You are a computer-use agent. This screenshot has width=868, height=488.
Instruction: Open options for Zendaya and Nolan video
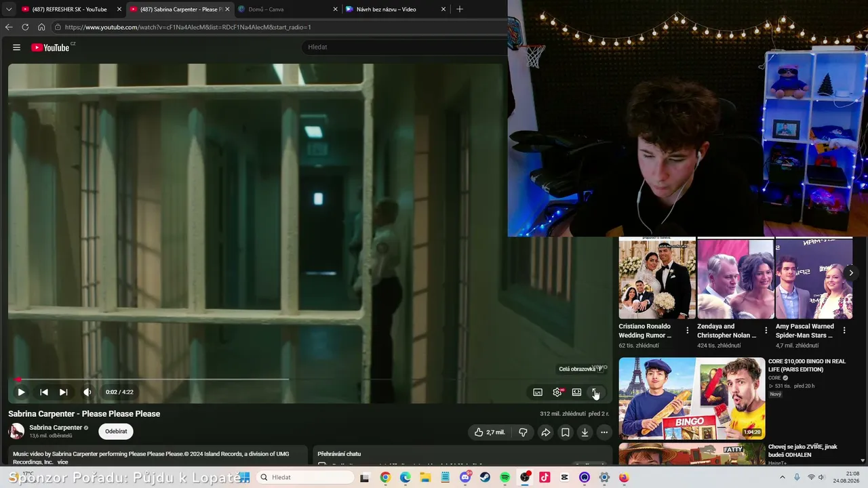click(766, 331)
